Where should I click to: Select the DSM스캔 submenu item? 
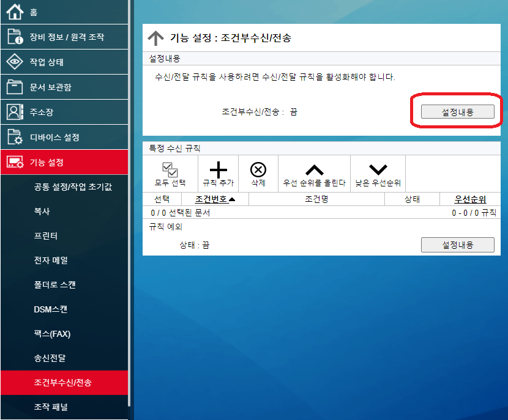pyautogui.click(x=64, y=309)
